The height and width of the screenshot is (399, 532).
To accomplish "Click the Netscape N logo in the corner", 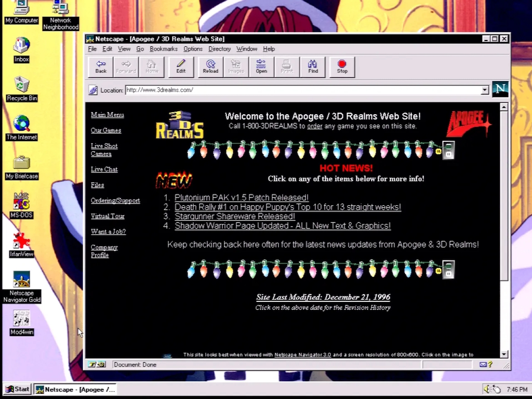I will (x=500, y=89).
